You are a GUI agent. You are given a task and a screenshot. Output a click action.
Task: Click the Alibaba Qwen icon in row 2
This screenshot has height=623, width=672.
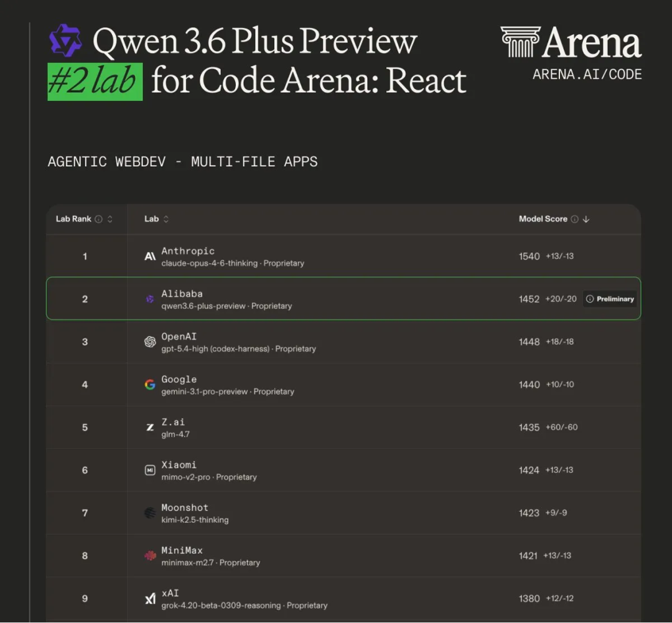pyautogui.click(x=150, y=299)
